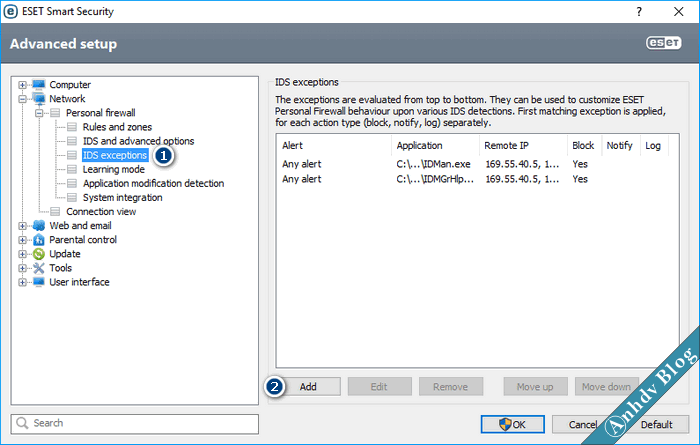Click the Log column header
The height and width of the screenshot is (445, 700).
654,146
